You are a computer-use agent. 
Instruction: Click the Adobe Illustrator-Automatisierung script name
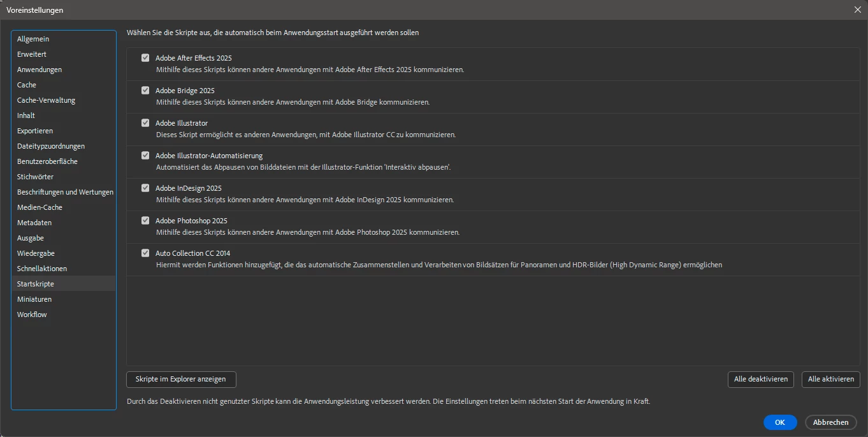point(209,156)
